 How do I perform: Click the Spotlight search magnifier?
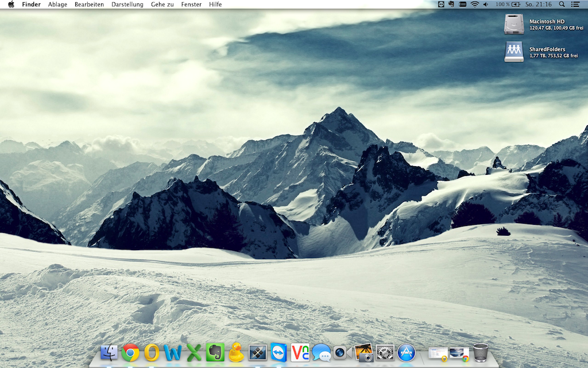coord(562,4)
